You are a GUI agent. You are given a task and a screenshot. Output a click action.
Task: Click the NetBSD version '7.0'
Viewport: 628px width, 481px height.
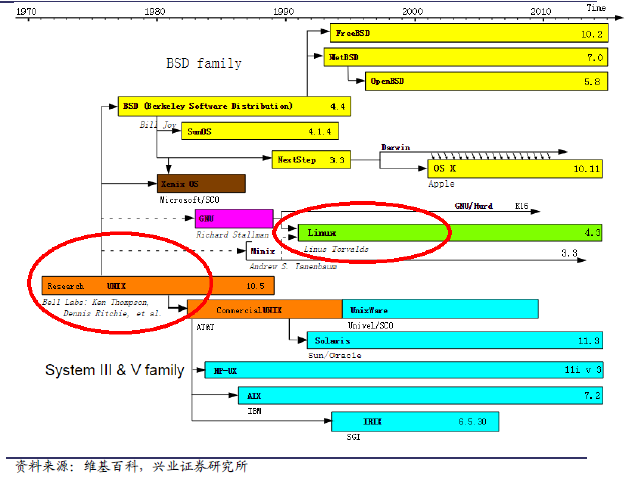tap(595, 58)
